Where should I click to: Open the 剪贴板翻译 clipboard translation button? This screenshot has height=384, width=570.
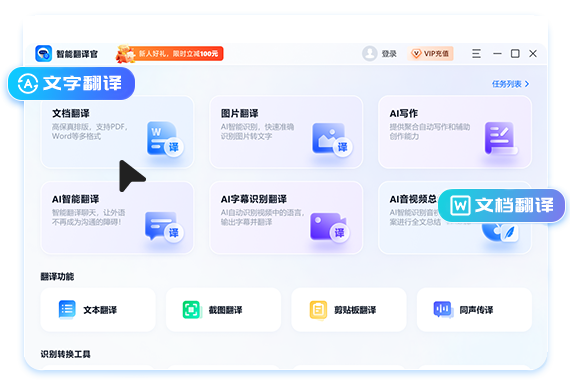(x=349, y=310)
